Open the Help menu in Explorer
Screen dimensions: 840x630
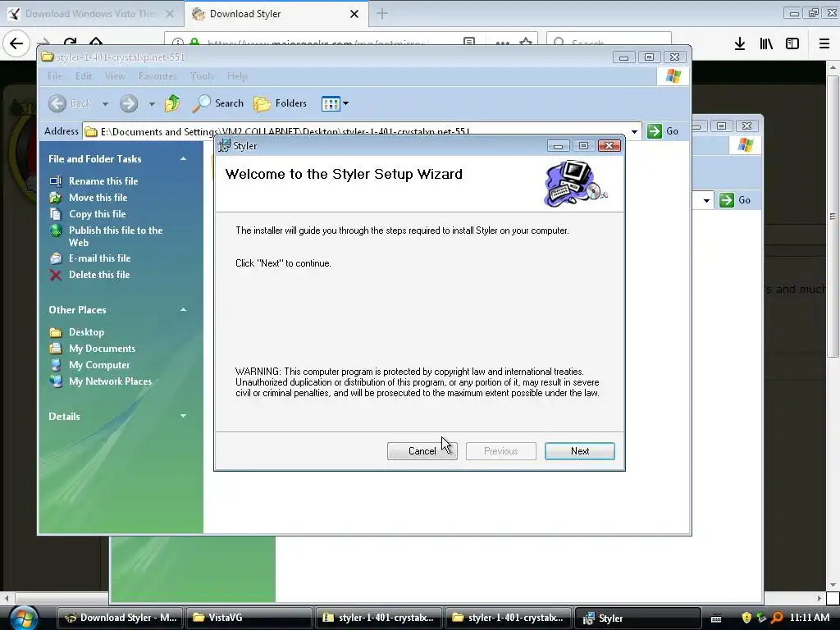pyautogui.click(x=237, y=76)
